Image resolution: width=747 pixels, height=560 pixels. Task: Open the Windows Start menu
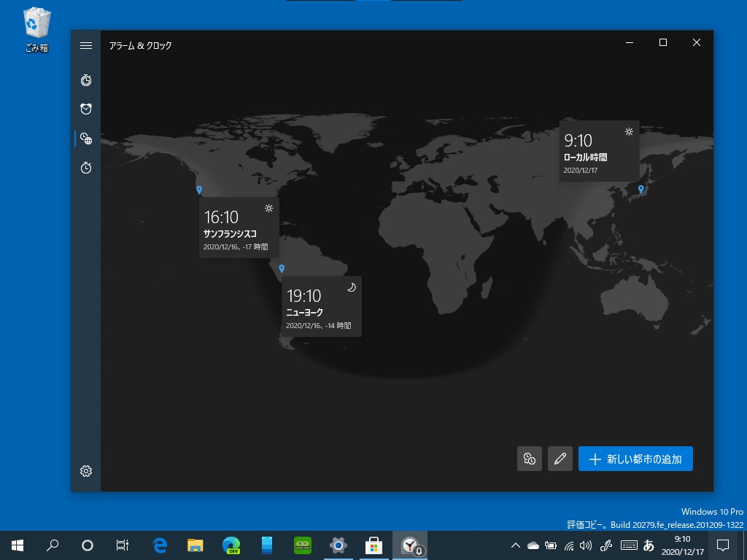tap(18, 545)
